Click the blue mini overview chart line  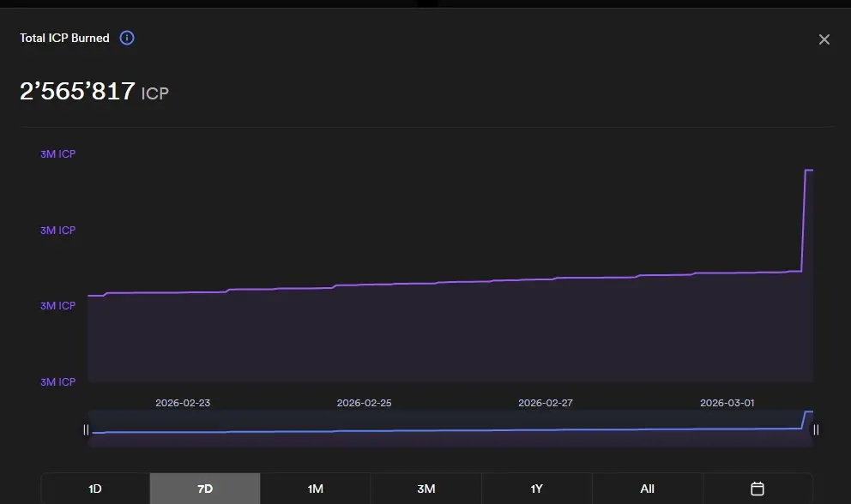pyautogui.click(x=450, y=430)
